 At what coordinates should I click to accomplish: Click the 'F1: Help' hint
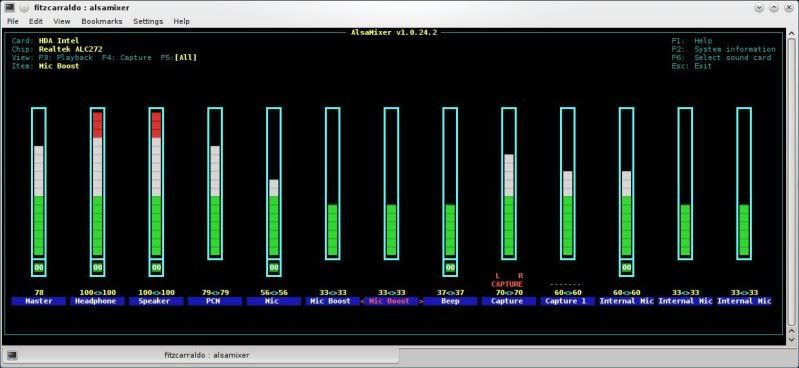coord(692,41)
